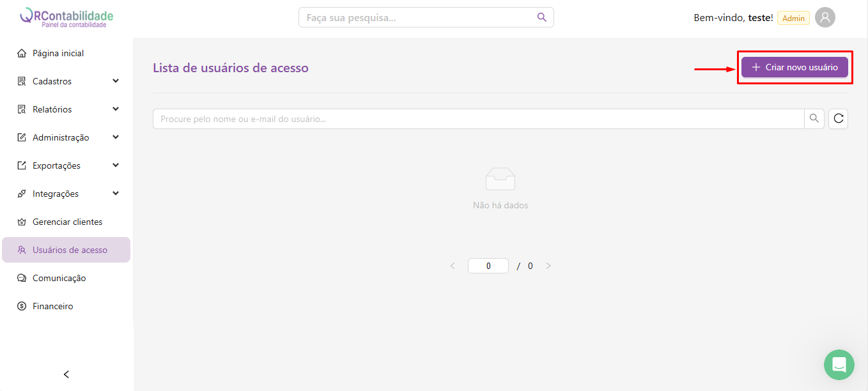The width and height of the screenshot is (868, 391).
Task: Go to the next page arrow
Action: pyautogui.click(x=548, y=266)
